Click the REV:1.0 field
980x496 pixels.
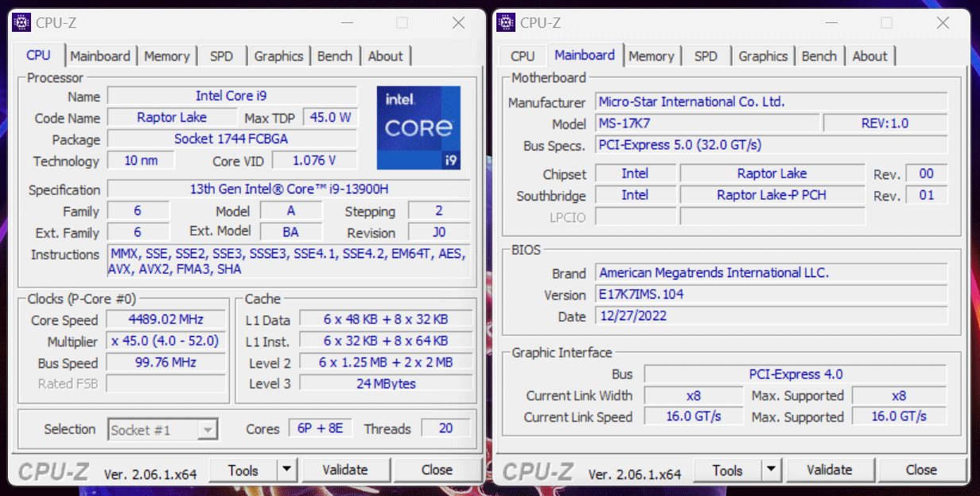[885, 123]
